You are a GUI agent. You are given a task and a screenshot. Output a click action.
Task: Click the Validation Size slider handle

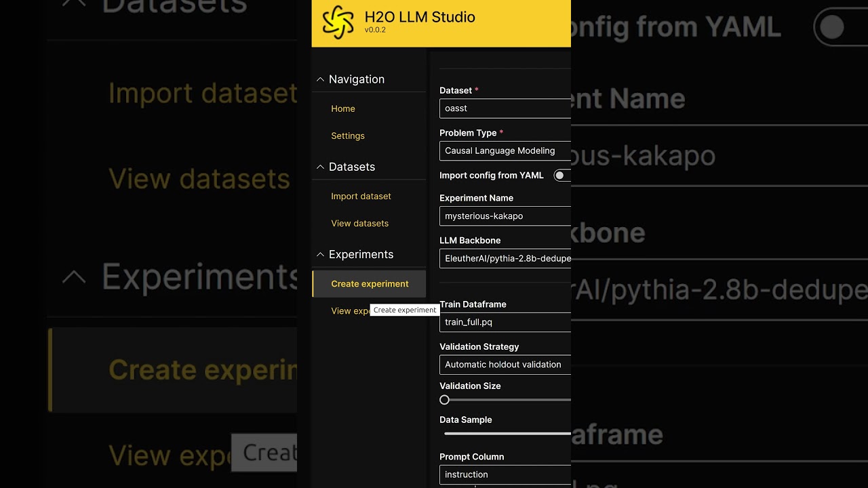coord(444,400)
